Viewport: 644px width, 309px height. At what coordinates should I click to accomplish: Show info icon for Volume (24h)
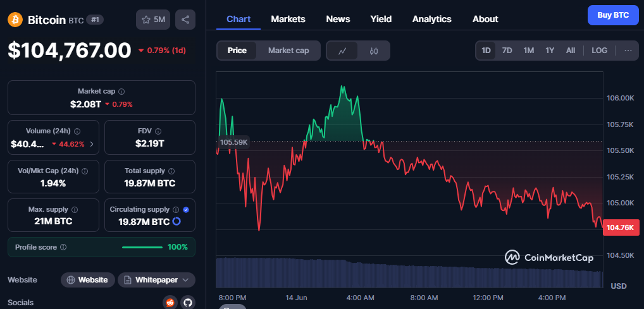point(77,131)
